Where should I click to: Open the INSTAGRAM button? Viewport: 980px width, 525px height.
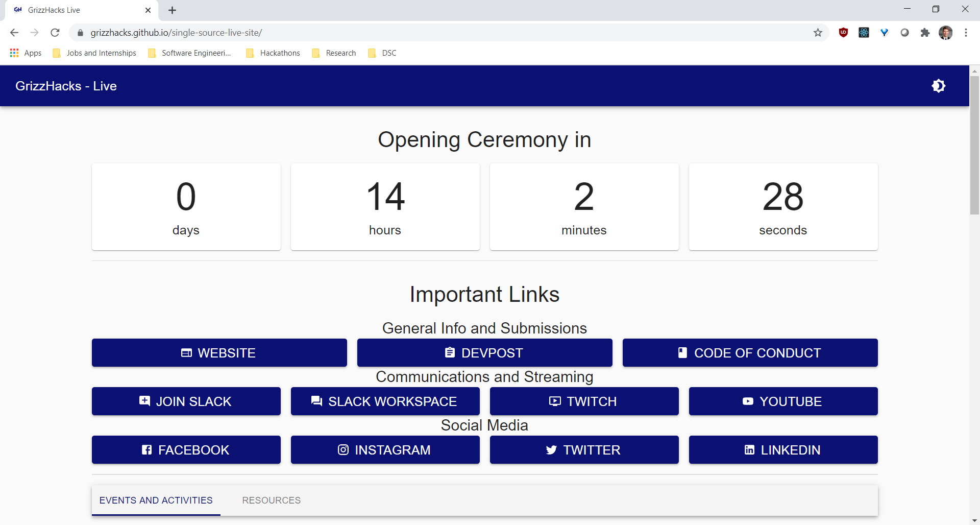pyautogui.click(x=385, y=450)
